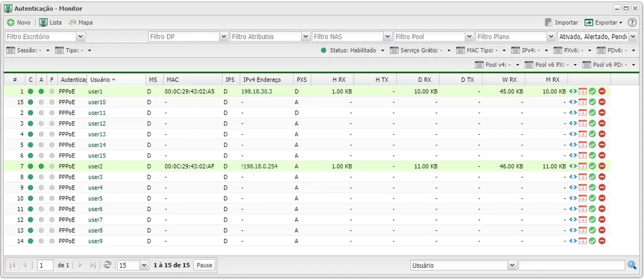The image size is (644, 279).
Task: Go to first page arrow
Action: [12, 265]
